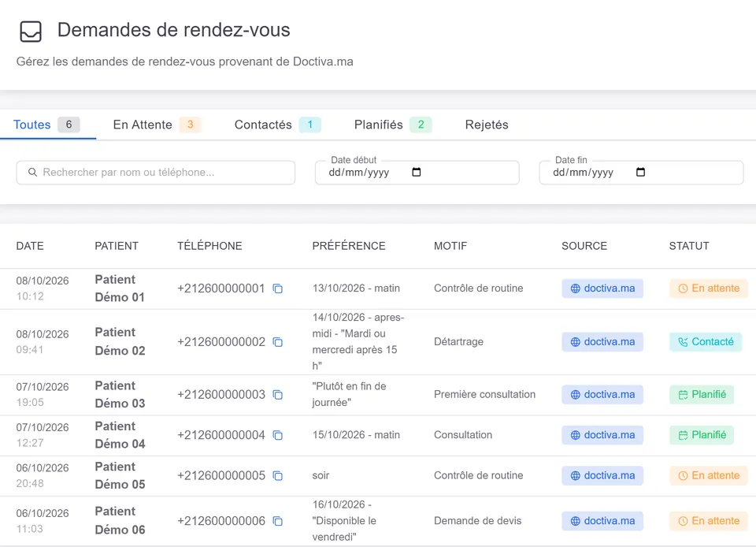Click the doctiva.ma source badge for Patient Démo 03
The height and width of the screenshot is (547, 756).
click(x=602, y=395)
